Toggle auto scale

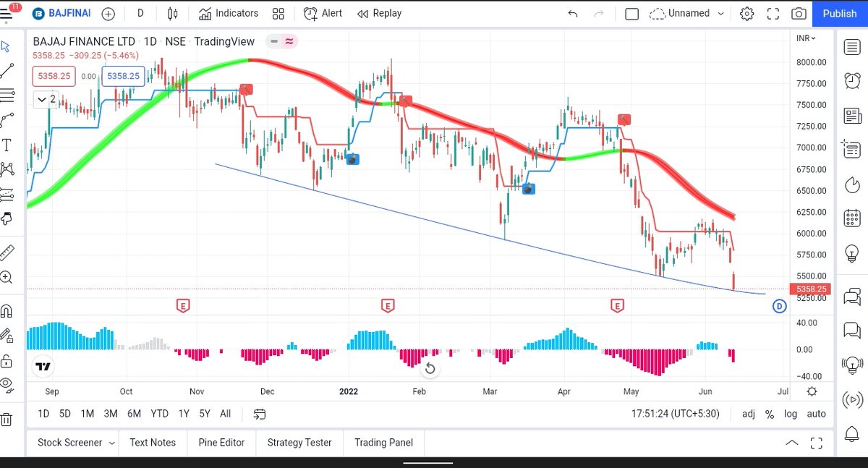tap(816, 414)
